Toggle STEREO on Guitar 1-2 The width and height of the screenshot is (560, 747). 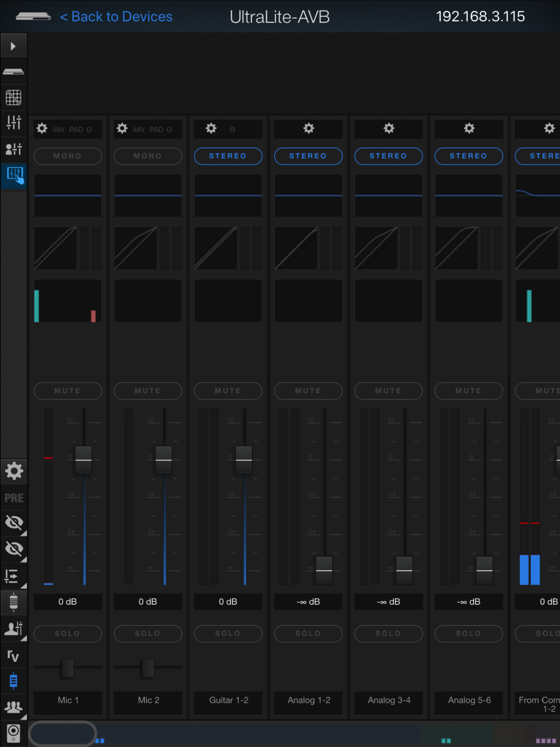[x=228, y=156]
